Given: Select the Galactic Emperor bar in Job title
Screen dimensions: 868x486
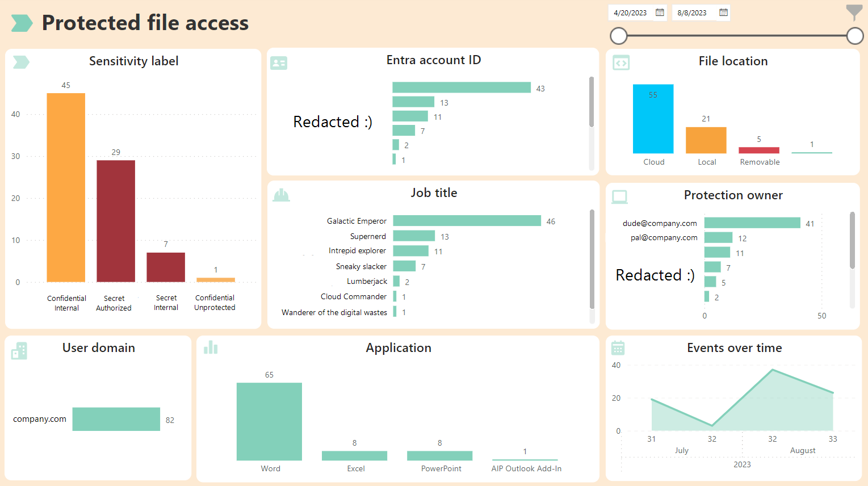Looking at the screenshot, I should [x=467, y=221].
